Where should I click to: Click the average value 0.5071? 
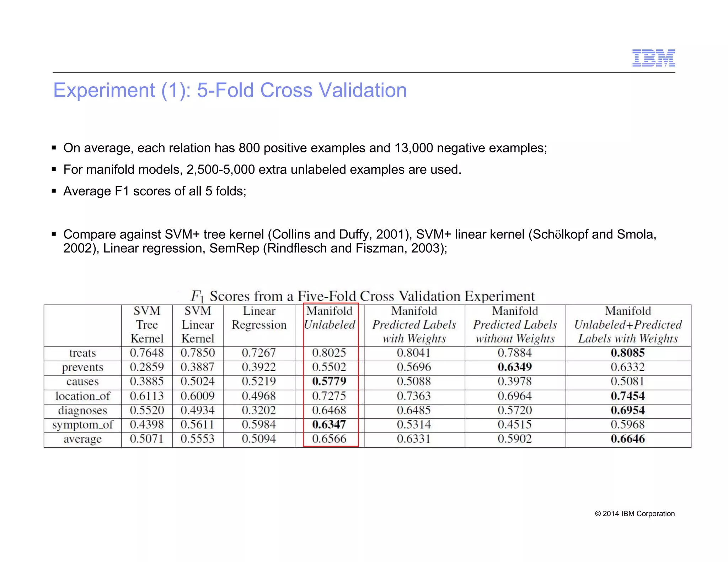click(147, 439)
